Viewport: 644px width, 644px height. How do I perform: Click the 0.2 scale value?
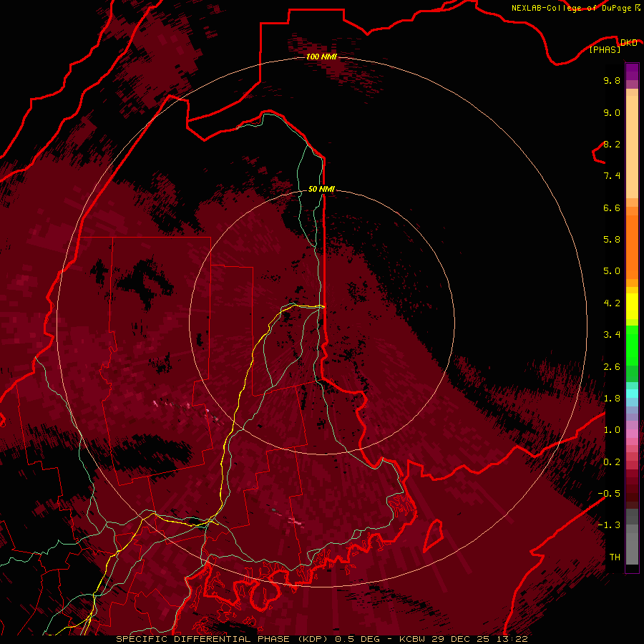(x=612, y=462)
